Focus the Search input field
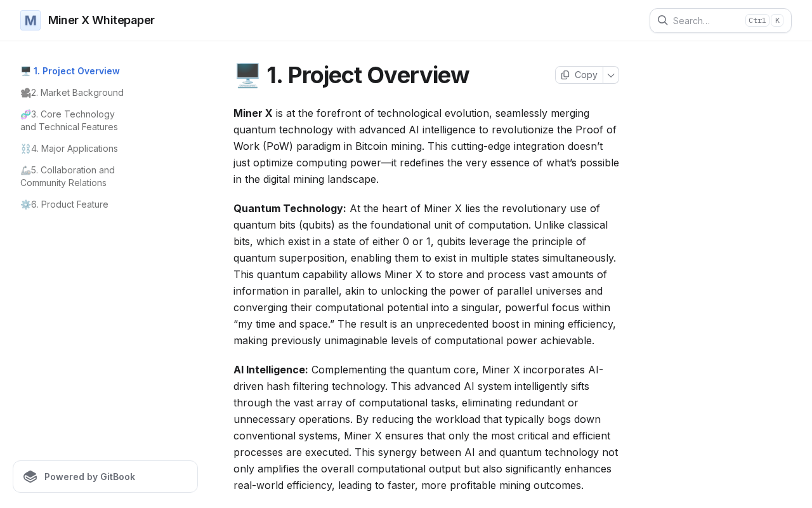Screen dimensions: 812x508 coord(704,20)
